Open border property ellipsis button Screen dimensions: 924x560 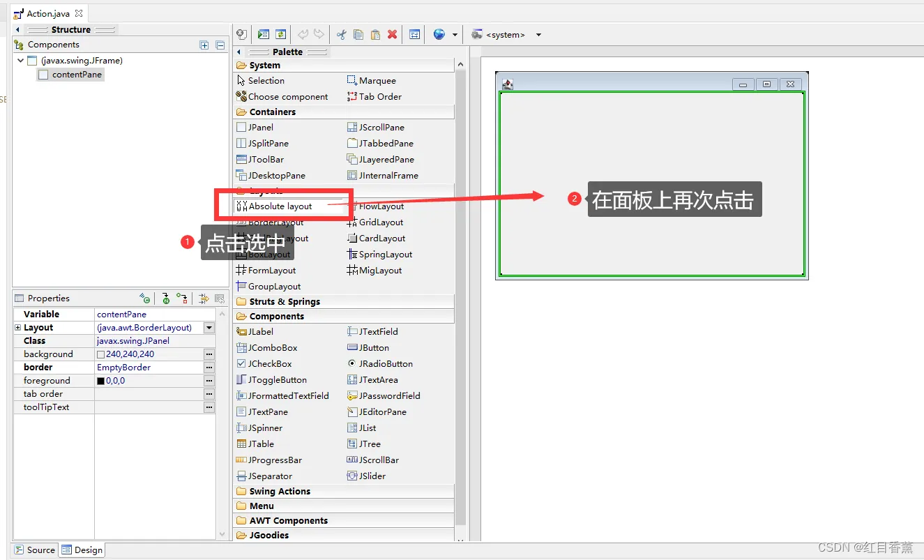pos(209,368)
